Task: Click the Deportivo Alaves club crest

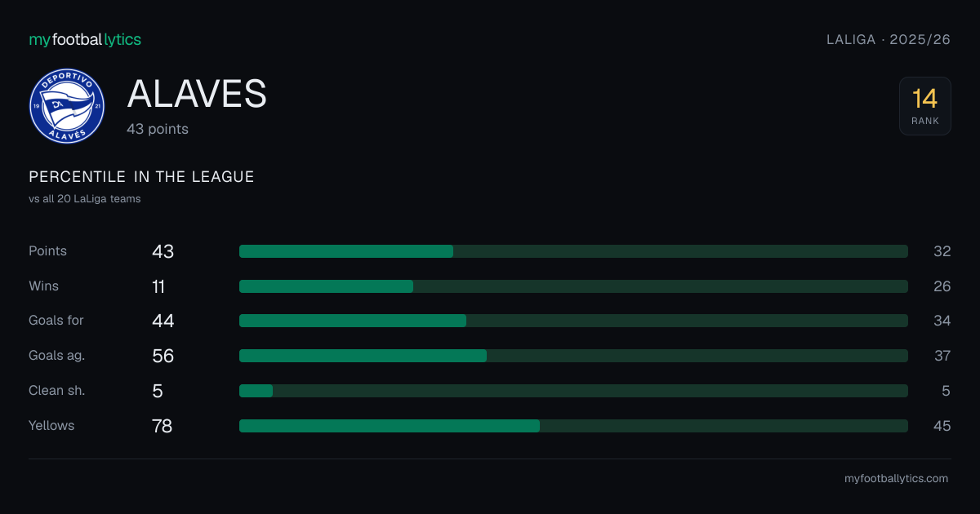Action: (67, 106)
